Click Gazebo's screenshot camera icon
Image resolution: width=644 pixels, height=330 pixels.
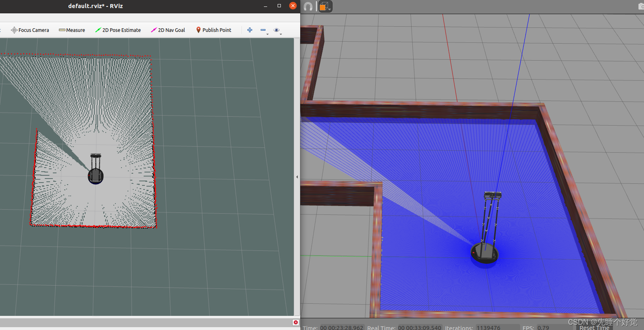click(641, 6)
